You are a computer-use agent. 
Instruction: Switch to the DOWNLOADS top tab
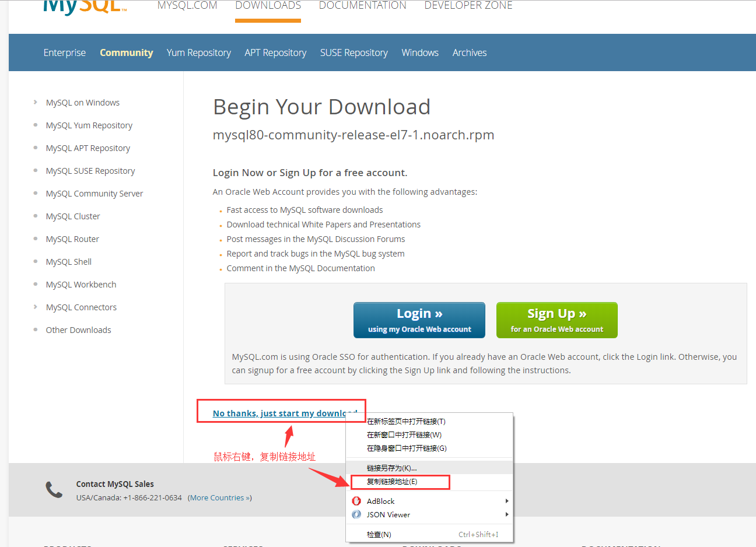pyautogui.click(x=268, y=6)
